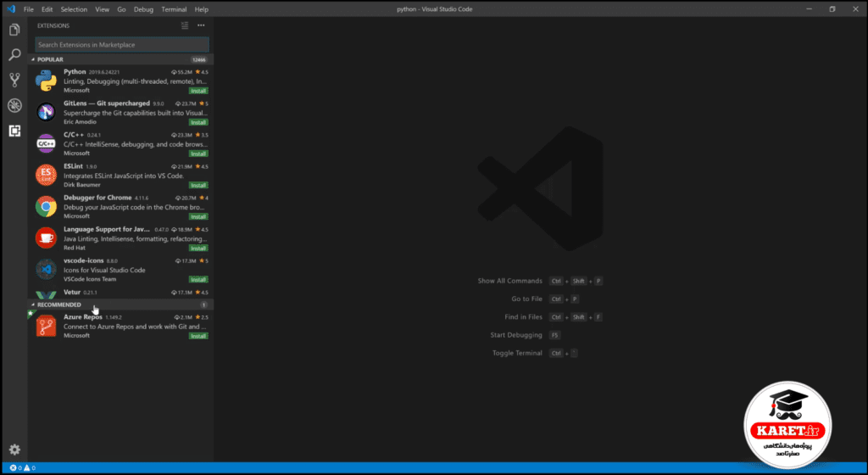
Task: Open the Debug menu
Action: [143, 9]
